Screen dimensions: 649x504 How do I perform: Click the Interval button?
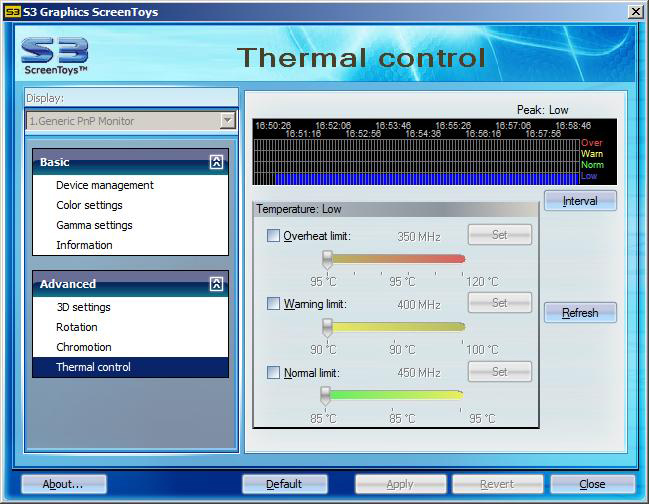580,201
